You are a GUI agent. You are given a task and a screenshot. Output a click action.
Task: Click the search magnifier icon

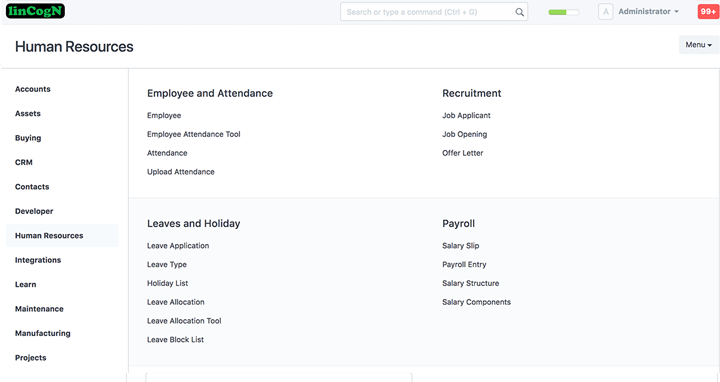pos(519,12)
